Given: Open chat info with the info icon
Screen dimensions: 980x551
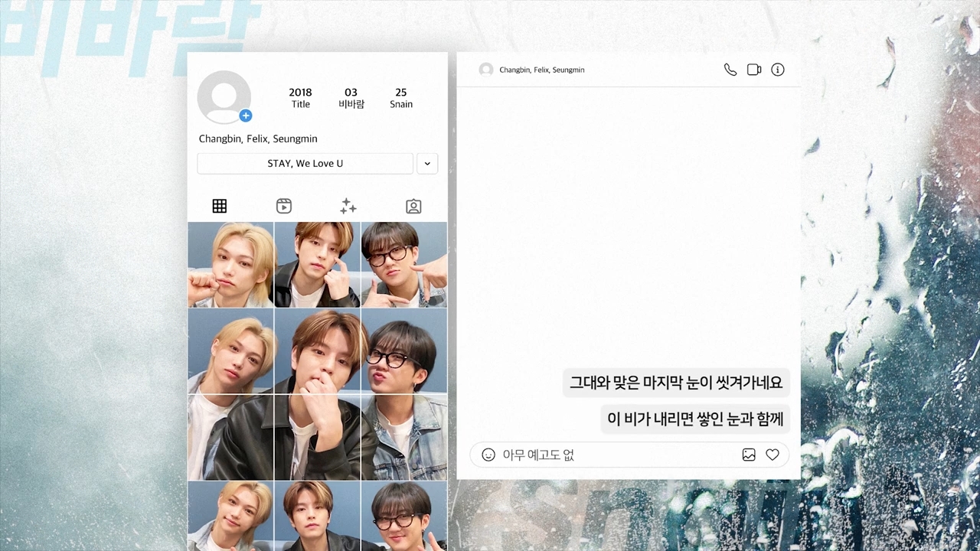Looking at the screenshot, I should click(778, 70).
